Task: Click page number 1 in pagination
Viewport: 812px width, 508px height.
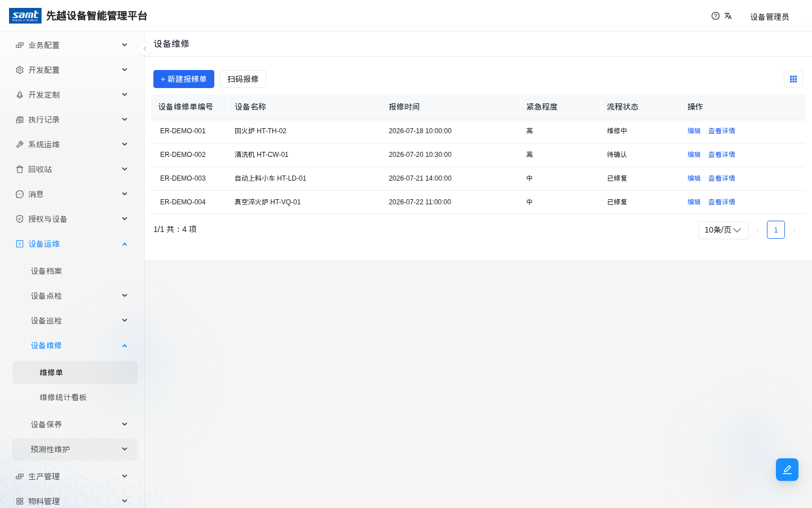Action: pos(776,230)
